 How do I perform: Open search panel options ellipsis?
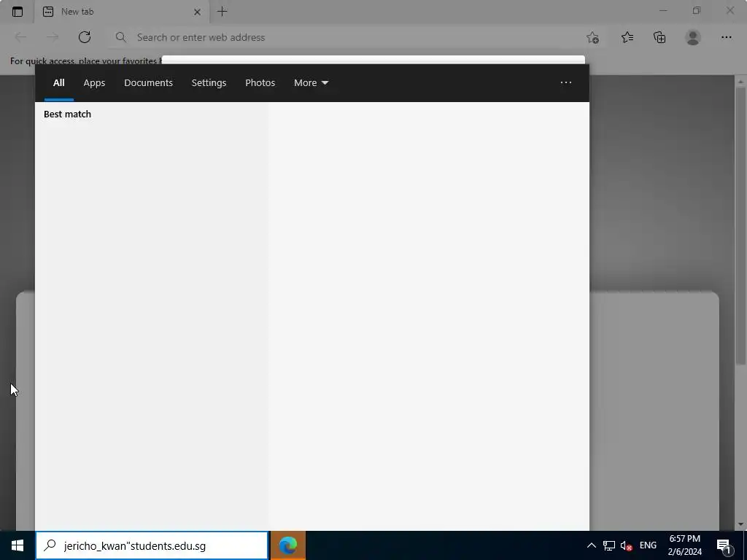(566, 83)
